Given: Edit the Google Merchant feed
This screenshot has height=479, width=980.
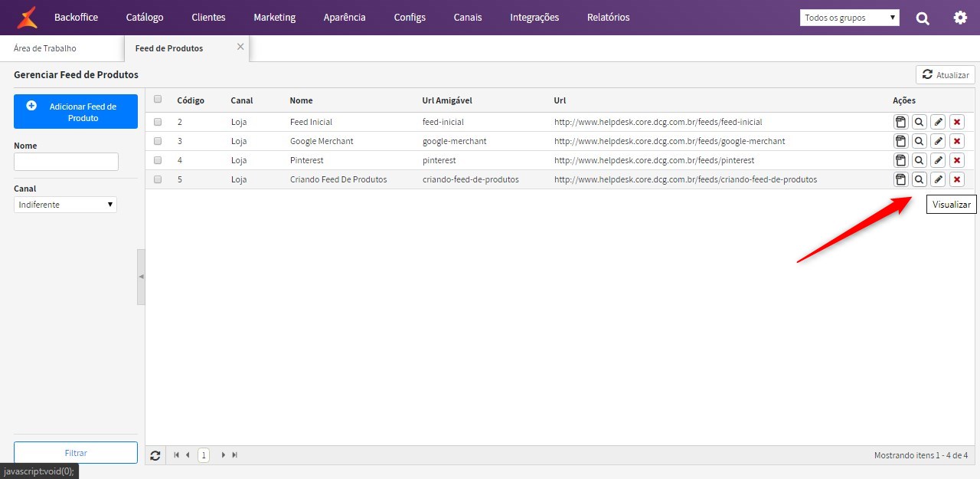Looking at the screenshot, I should 938,141.
